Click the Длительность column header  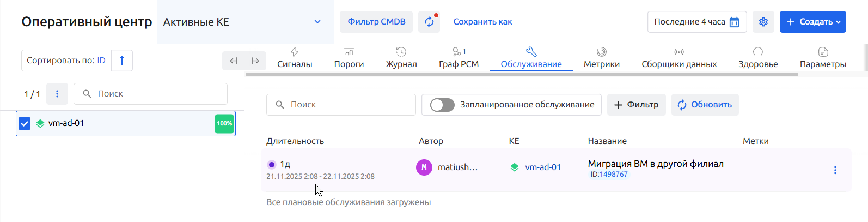click(x=295, y=141)
